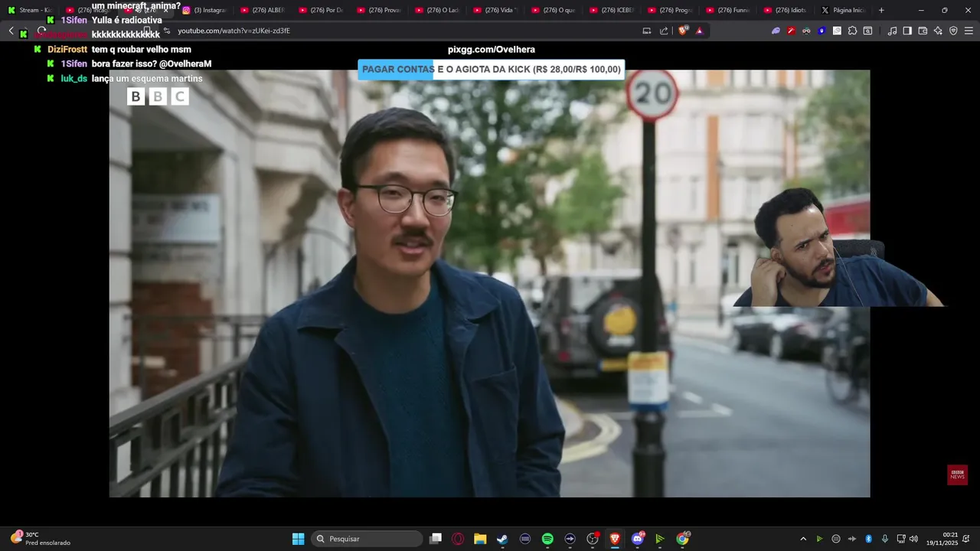Click the BBC News red watermark badge

(x=957, y=474)
